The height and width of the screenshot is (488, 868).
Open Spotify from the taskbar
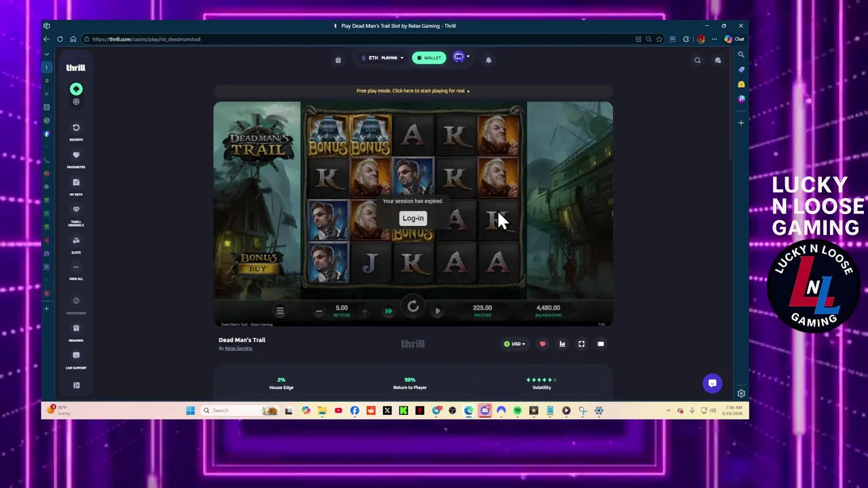(517, 411)
